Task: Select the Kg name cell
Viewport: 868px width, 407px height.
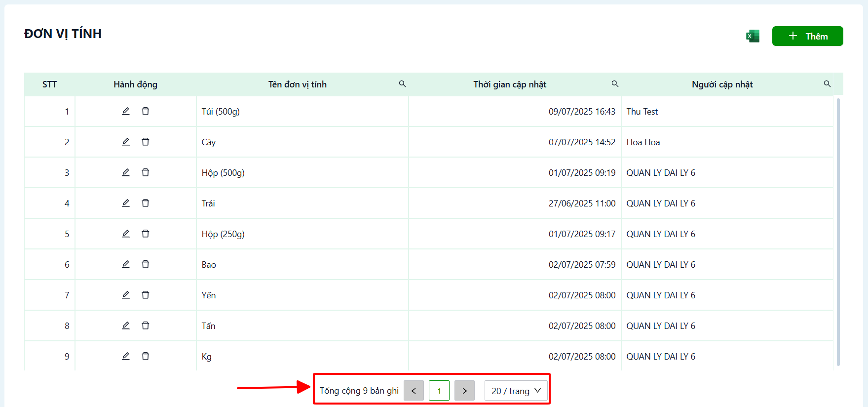Action: click(302, 357)
